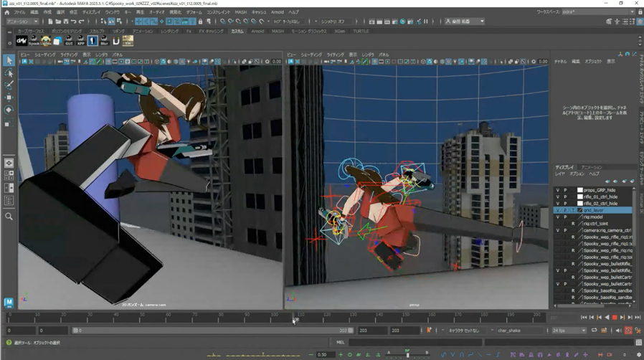Open the Arnold menu in menu bar
This screenshot has height=360, width=644.
coord(278,12)
